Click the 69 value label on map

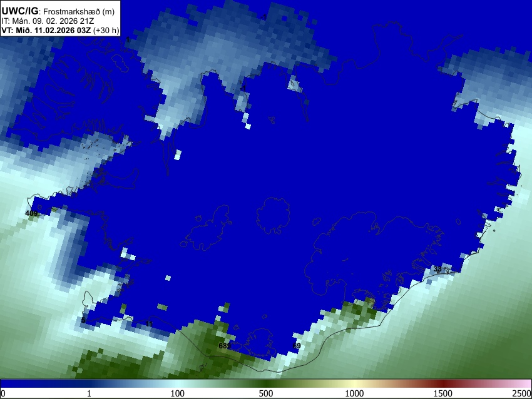click(x=297, y=346)
